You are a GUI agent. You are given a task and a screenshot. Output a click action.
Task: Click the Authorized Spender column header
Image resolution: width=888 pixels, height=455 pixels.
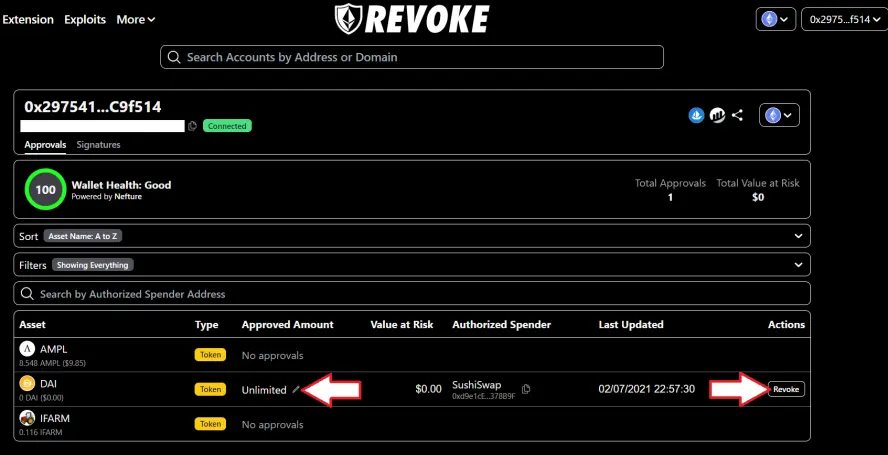(501, 325)
